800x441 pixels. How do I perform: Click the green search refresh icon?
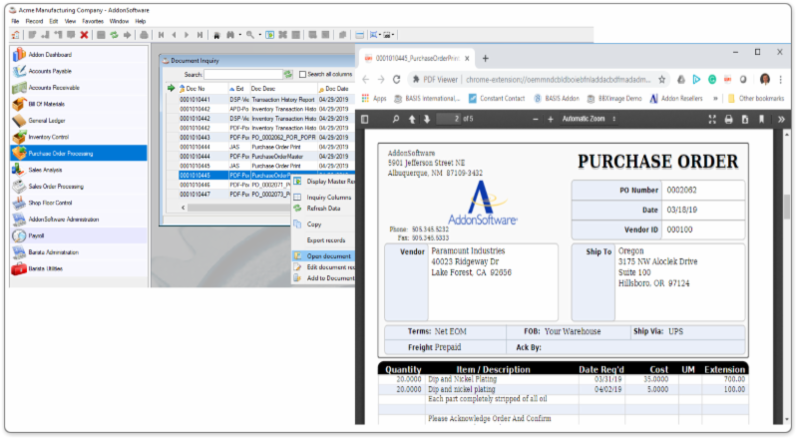coord(288,74)
